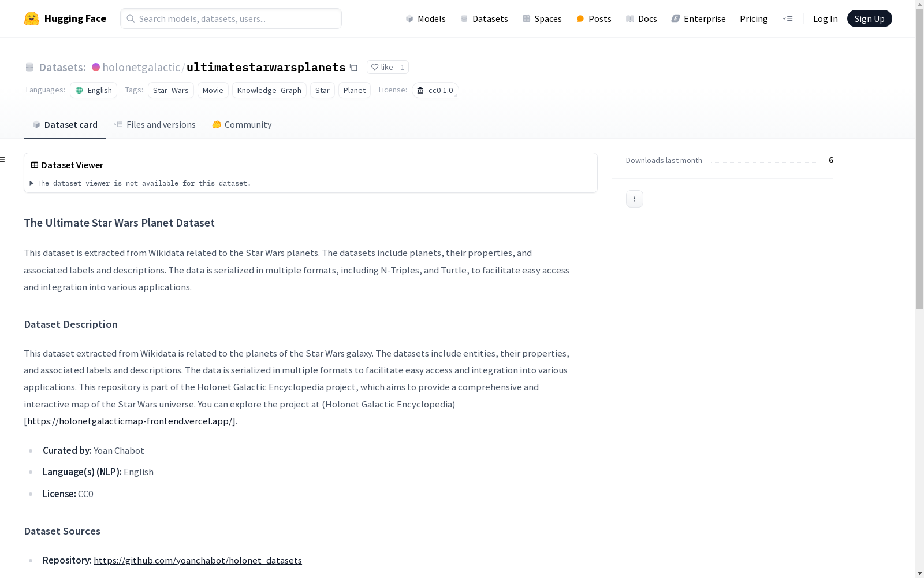Click the 'Language(s) (NLP): English' entry

click(x=98, y=472)
